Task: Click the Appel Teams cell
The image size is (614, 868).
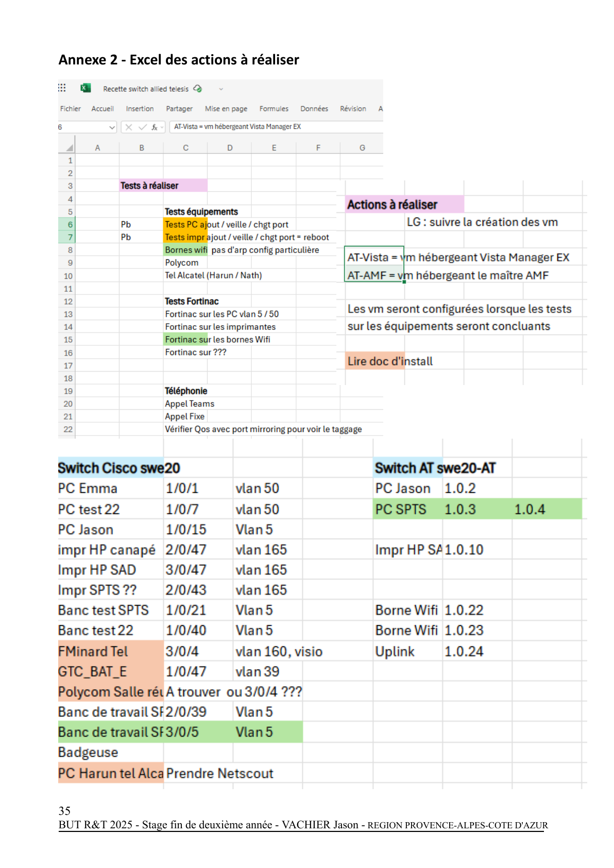Action: pos(190,404)
